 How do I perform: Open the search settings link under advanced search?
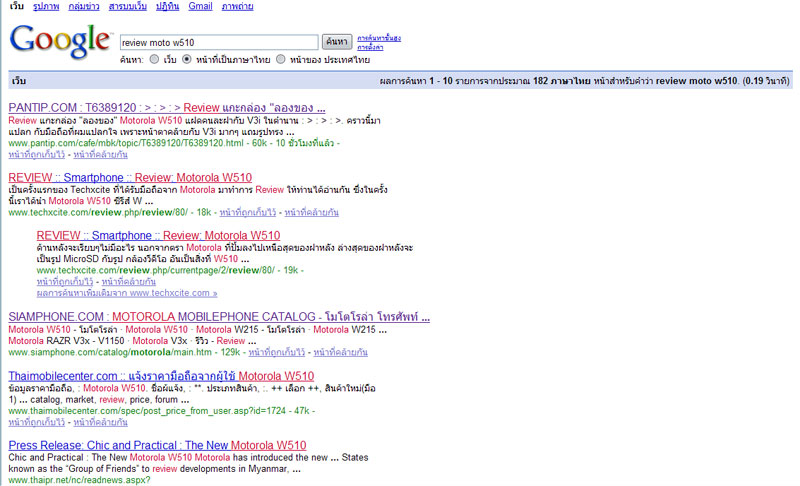[x=370, y=47]
